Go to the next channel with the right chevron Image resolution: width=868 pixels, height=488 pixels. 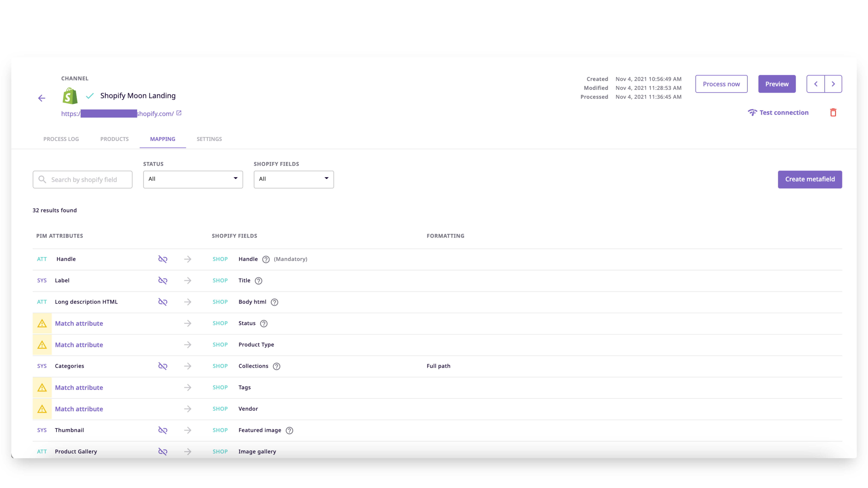click(x=833, y=84)
